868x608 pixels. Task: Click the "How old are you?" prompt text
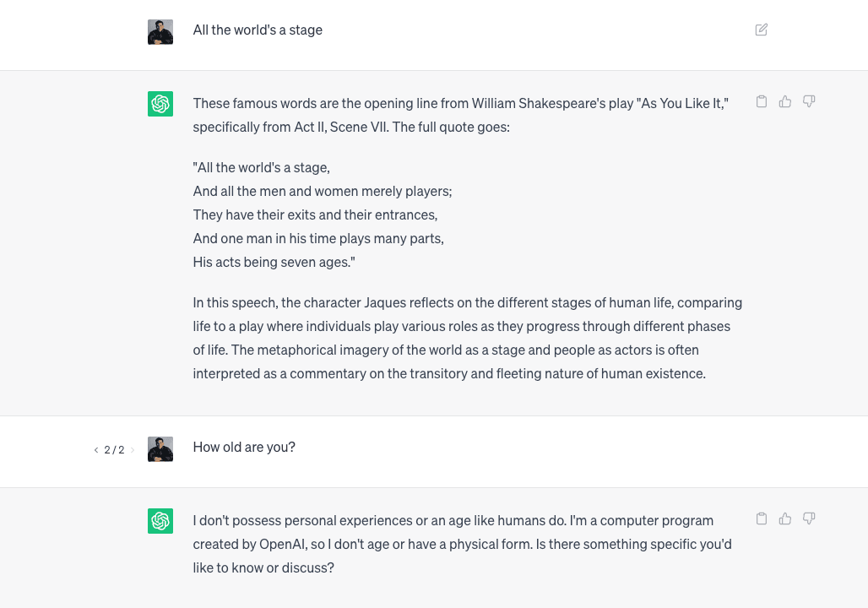(244, 447)
